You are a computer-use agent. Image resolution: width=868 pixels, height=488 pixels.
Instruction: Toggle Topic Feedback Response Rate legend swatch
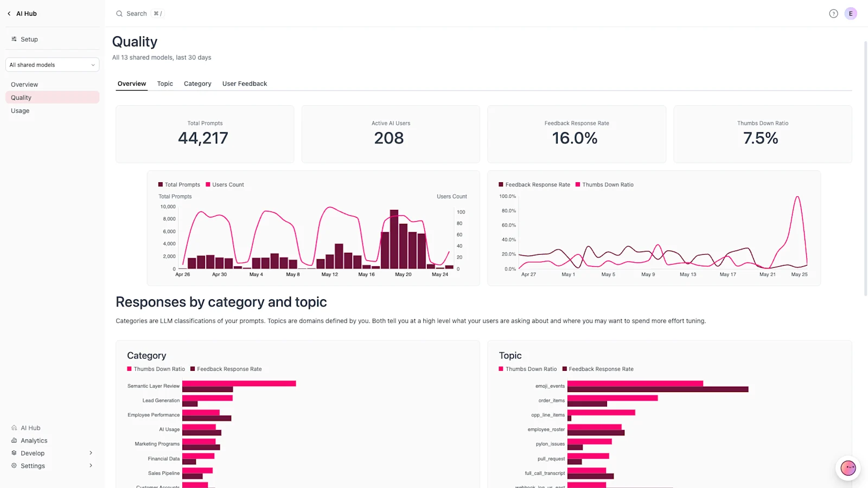[x=565, y=369]
